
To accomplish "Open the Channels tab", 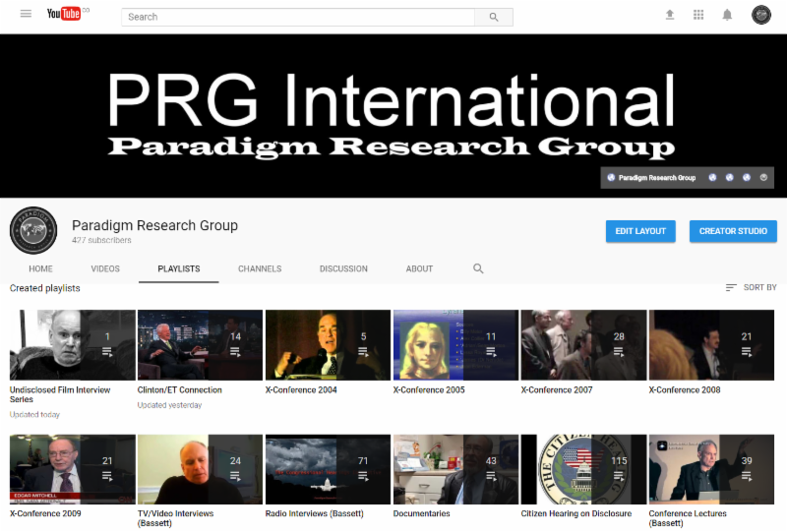I will coord(260,269).
